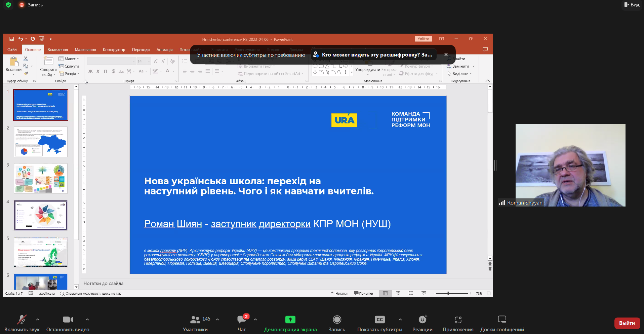Open the Apps icon in Zoom toolbar
The image size is (644, 334).
458,320
